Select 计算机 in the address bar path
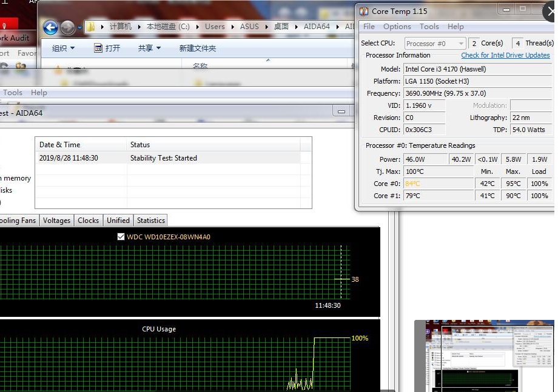The image size is (558, 392). click(120, 27)
